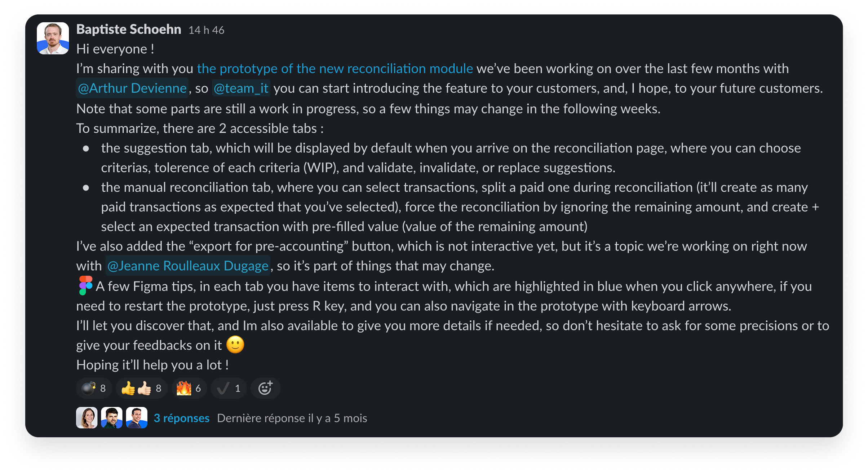
Task: Click Baptiste Schoehn's profile avatar
Action: pyautogui.click(x=53, y=38)
